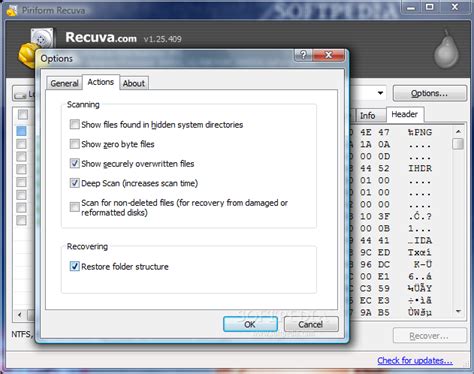Enable Show files found in hidden system directories

point(75,124)
